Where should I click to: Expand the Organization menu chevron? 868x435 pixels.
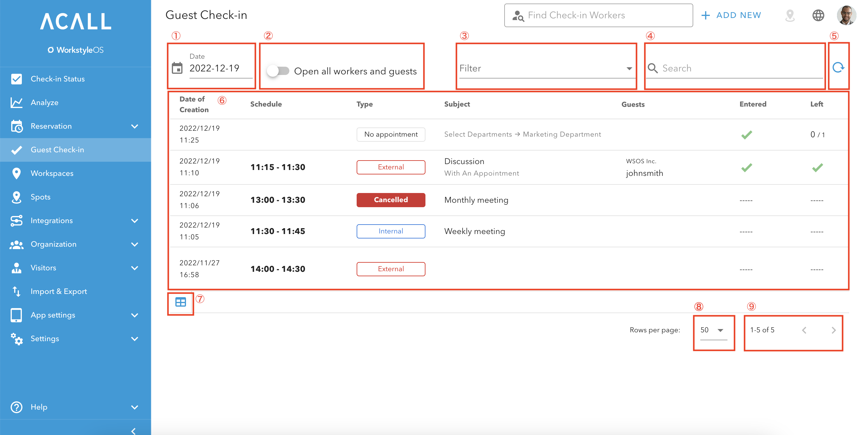(x=134, y=244)
